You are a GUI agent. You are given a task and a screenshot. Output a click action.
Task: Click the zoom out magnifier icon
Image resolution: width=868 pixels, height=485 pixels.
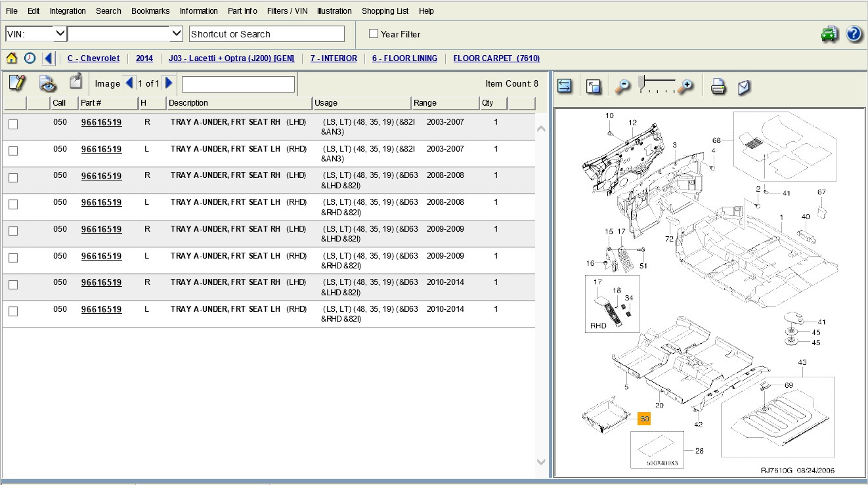click(622, 87)
